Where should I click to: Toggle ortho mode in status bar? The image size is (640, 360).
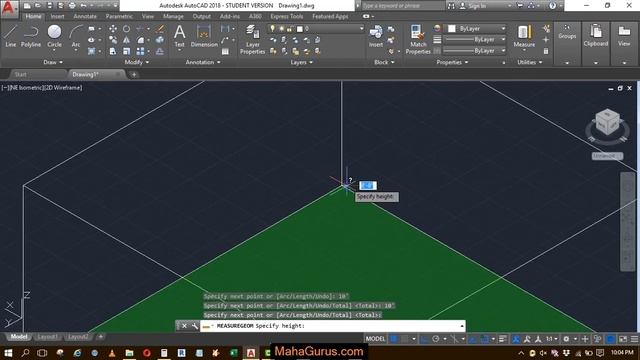[424, 339]
